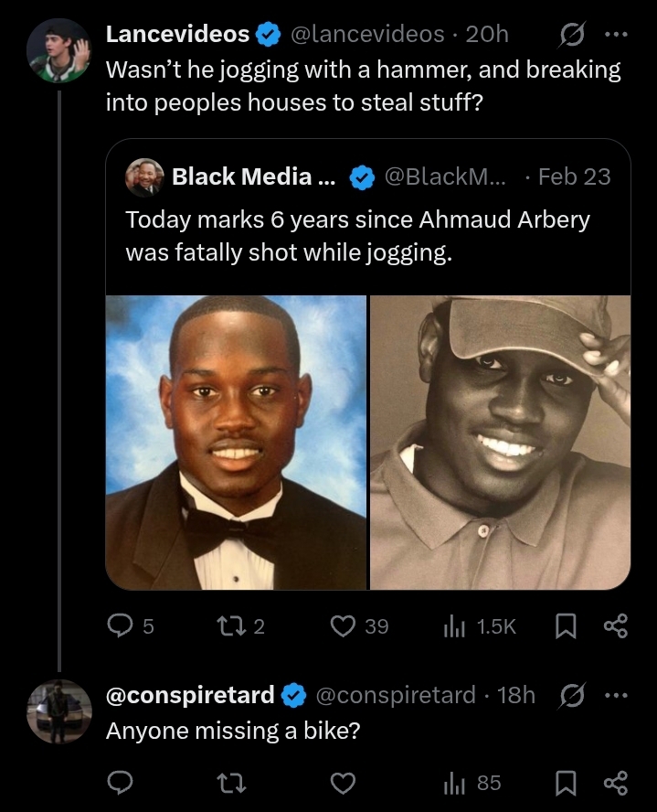Bookmark the Lancevideos post
Image resolution: width=657 pixels, height=812 pixels.
click(566, 625)
